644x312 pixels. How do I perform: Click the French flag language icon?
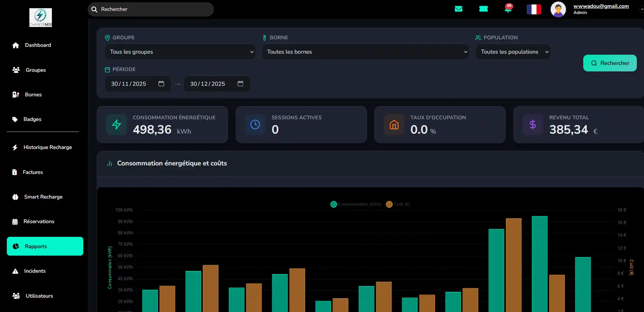click(x=534, y=9)
